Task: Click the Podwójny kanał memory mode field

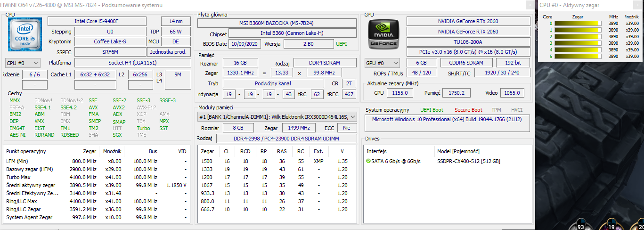Action: click(274, 83)
